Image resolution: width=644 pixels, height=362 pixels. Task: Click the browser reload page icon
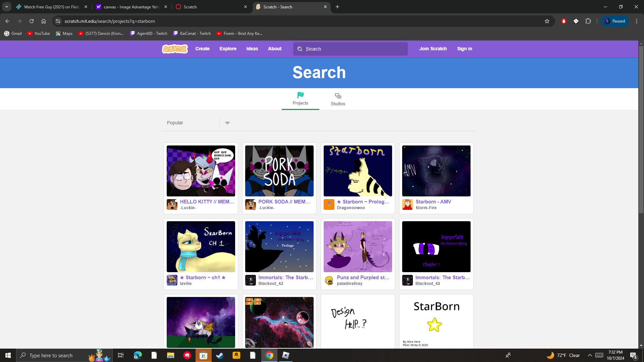click(32, 21)
